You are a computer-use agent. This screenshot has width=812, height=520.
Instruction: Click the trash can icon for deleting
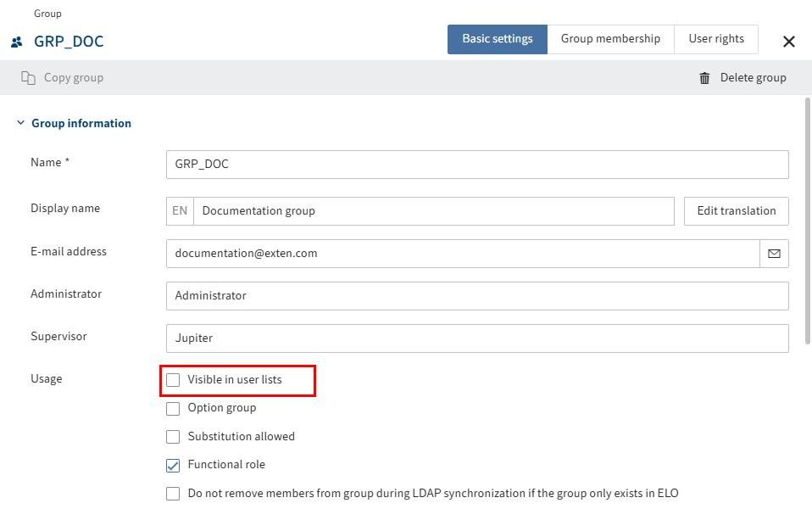tap(704, 77)
